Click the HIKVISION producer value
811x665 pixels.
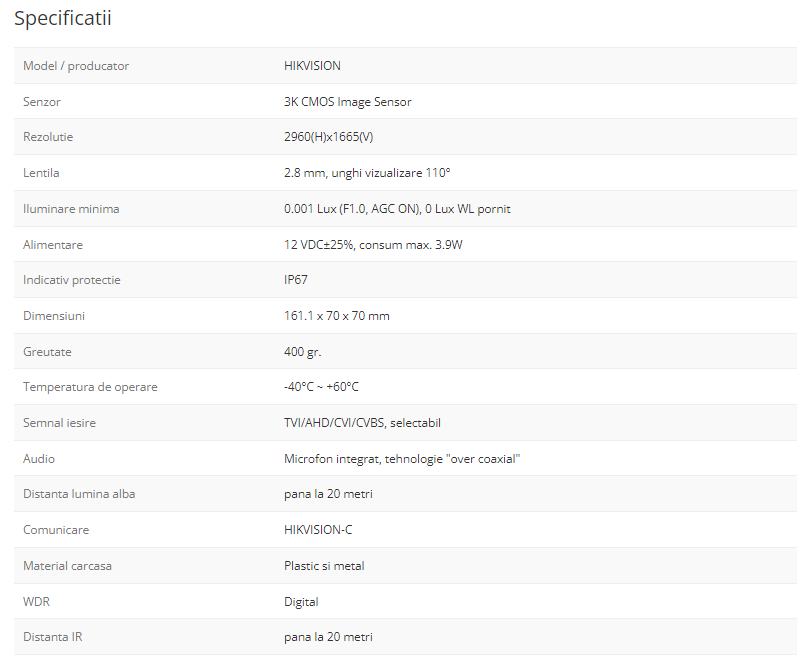(x=312, y=66)
